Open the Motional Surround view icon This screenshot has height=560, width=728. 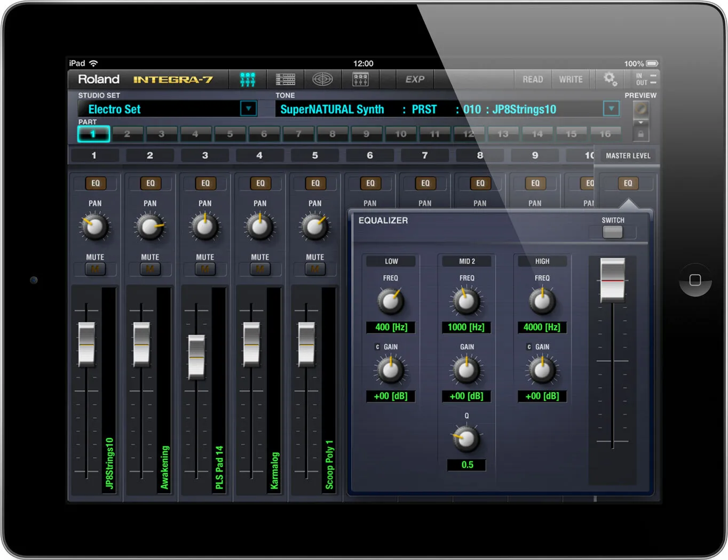pos(322,79)
